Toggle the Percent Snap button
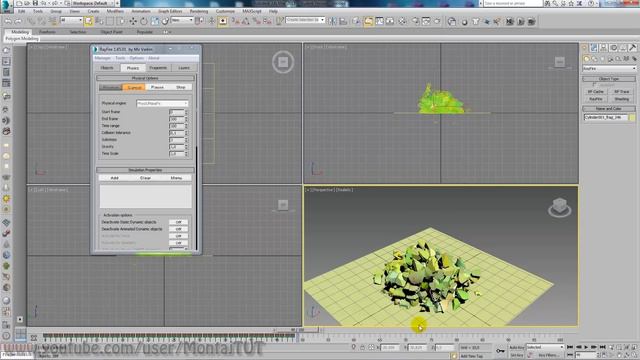 pyautogui.click(x=256, y=21)
